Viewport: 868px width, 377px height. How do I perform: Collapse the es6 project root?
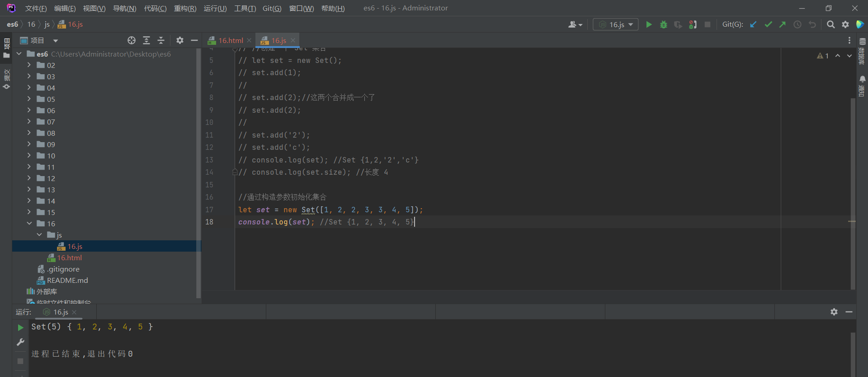(x=19, y=53)
